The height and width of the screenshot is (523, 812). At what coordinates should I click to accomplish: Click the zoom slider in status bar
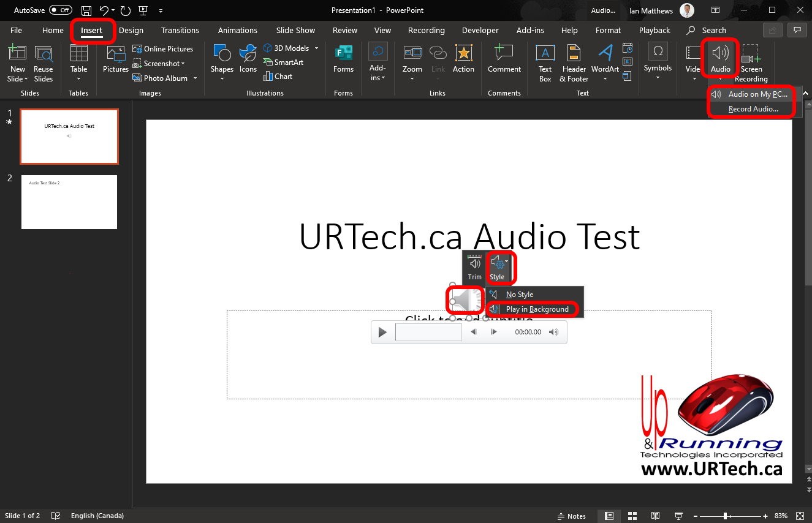click(x=725, y=516)
